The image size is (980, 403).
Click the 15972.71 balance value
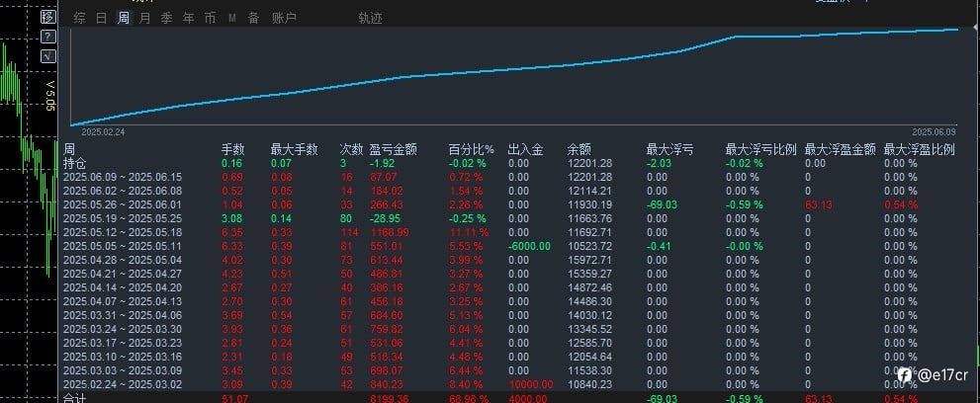click(589, 260)
